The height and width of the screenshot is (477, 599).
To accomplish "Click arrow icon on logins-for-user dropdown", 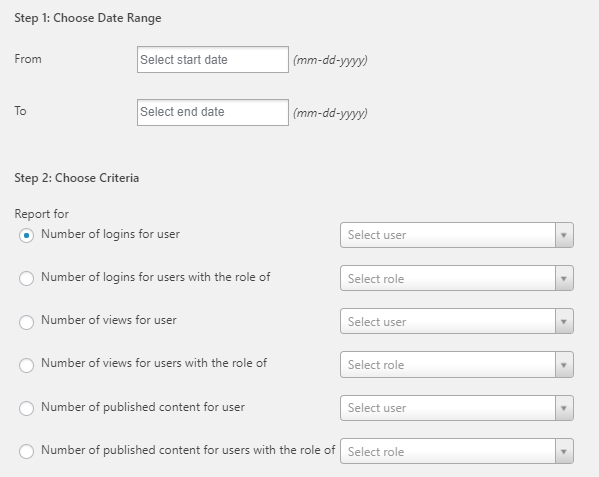I will [564, 235].
